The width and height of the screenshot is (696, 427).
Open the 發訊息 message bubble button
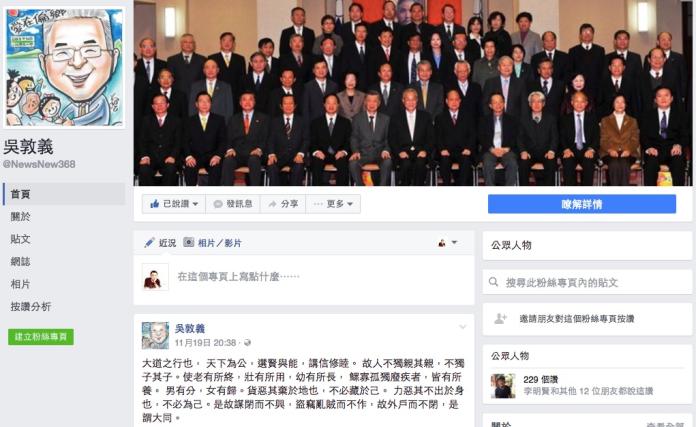tap(233, 204)
